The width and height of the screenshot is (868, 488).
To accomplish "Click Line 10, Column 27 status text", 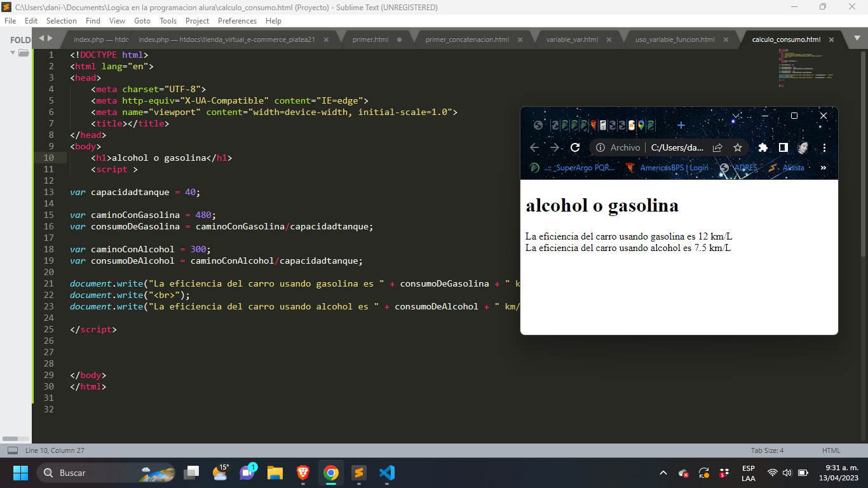I will click(x=55, y=451).
